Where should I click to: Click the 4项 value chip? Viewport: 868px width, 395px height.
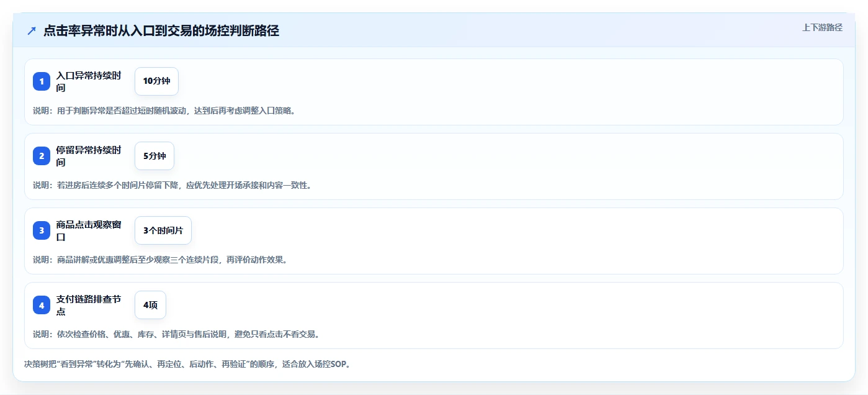(150, 305)
